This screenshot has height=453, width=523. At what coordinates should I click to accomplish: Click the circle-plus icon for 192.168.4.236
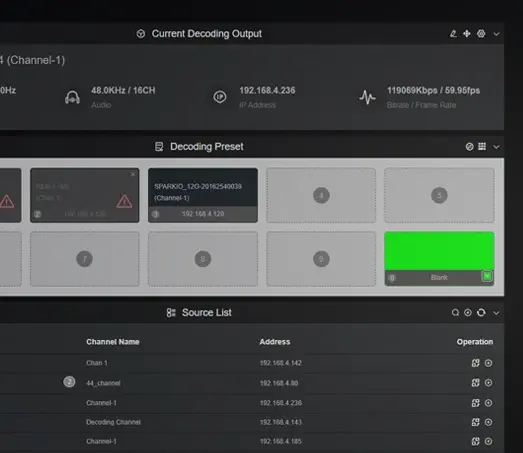488,403
